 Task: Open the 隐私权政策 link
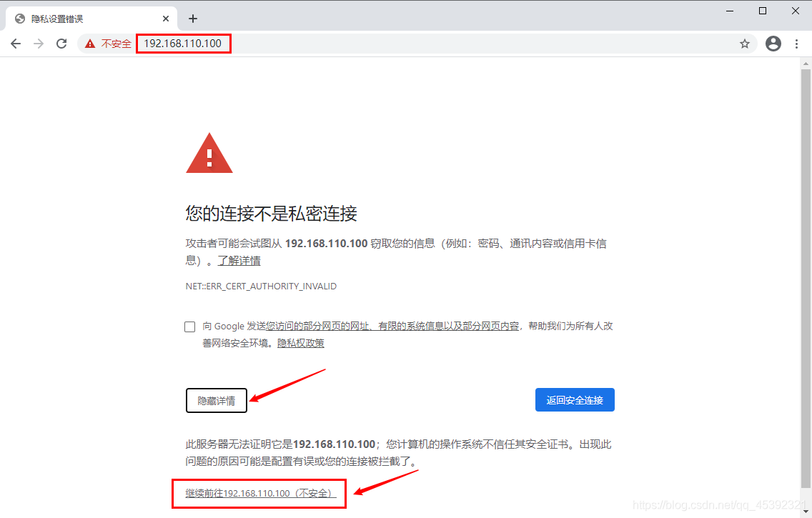301,343
